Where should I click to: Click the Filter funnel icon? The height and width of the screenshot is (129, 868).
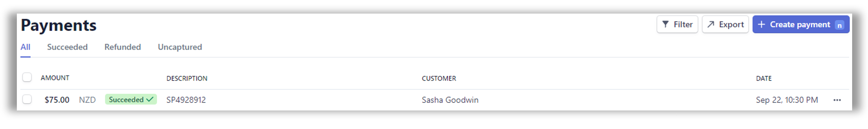(x=665, y=24)
